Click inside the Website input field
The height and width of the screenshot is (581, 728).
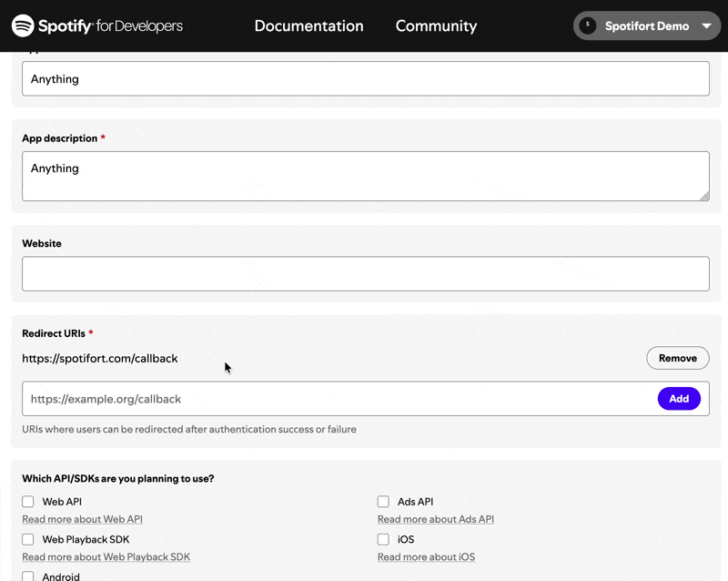(364, 273)
